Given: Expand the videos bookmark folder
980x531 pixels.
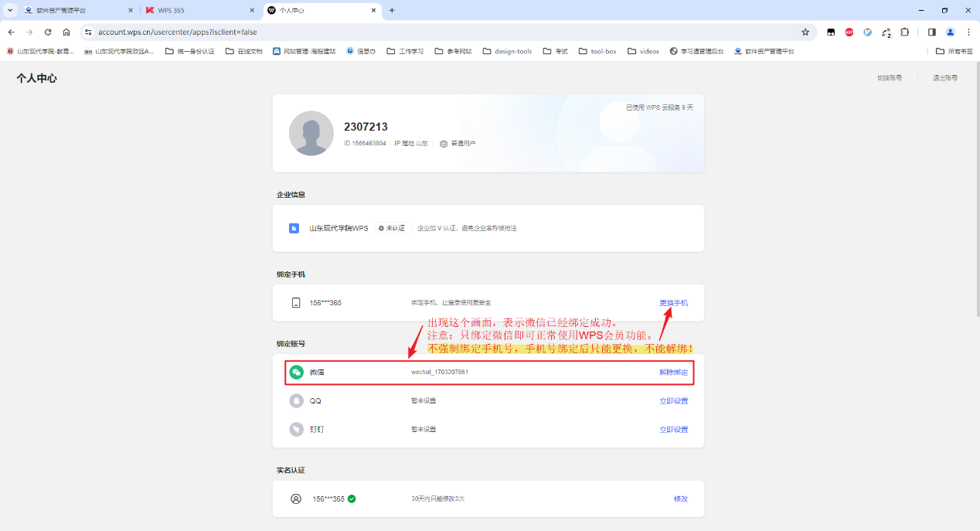Looking at the screenshot, I should click(x=644, y=52).
